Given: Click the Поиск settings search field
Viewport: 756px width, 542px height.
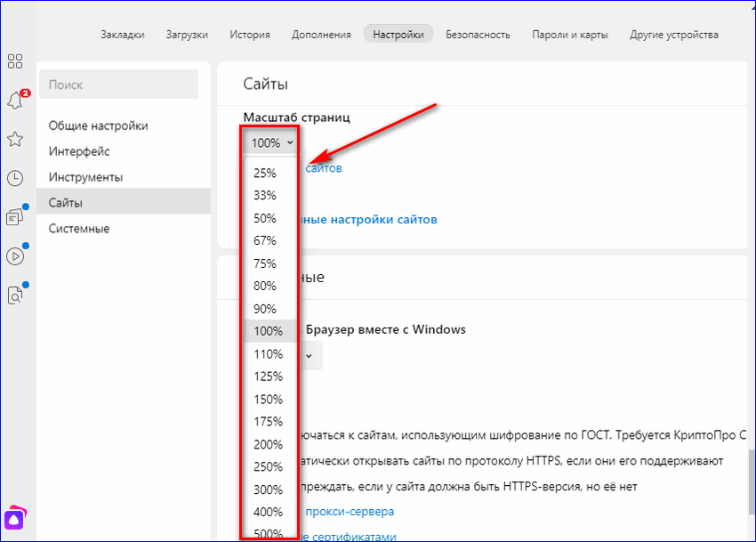Looking at the screenshot, I should point(118,85).
